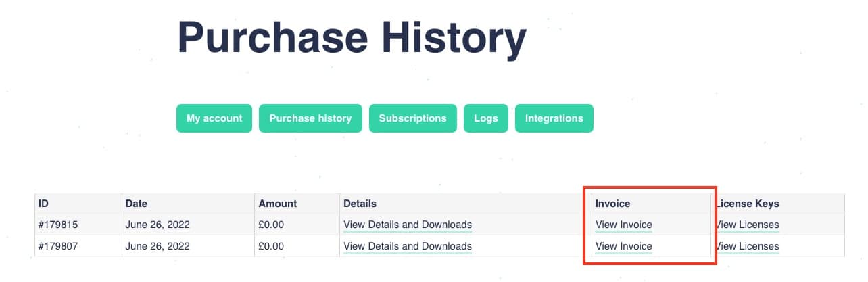Select order ID #179815 cell
The width and height of the screenshot is (868, 282).
point(58,225)
